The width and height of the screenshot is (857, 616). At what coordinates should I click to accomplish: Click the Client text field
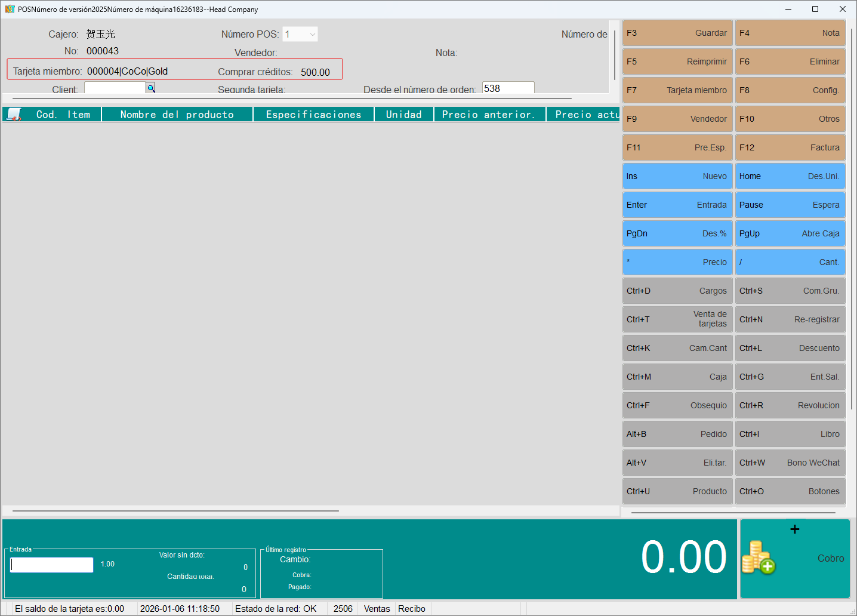click(115, 88)
